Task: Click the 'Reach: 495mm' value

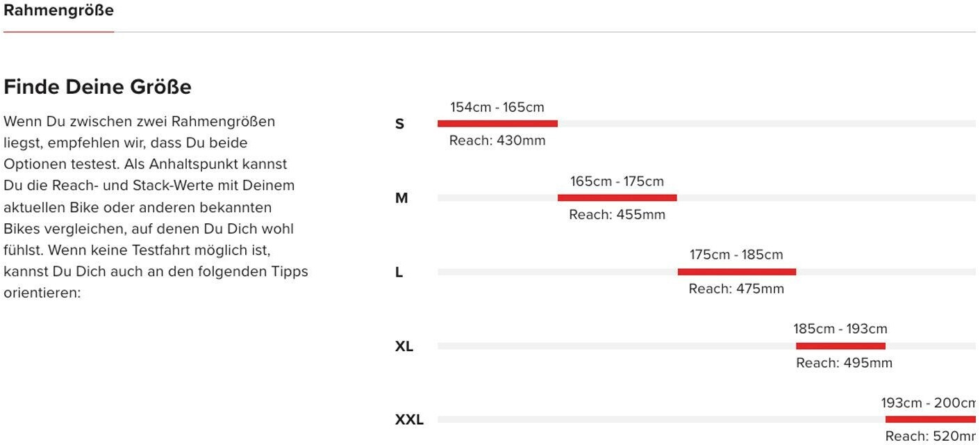Action: [x=844, y=363]
